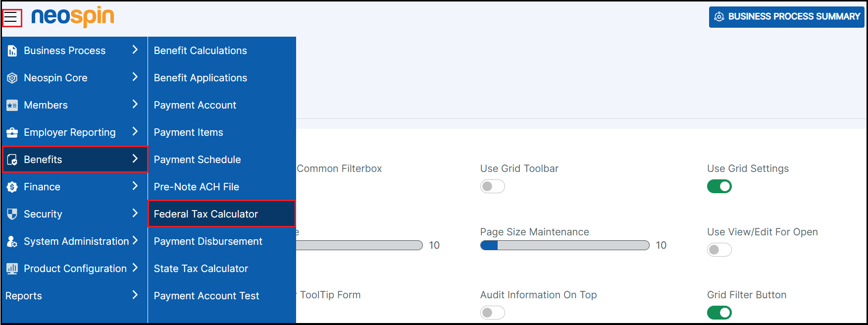This screenshot has height=325, width=868.
Task: Expand the Reports menu chevron
Action: (135, 295)
